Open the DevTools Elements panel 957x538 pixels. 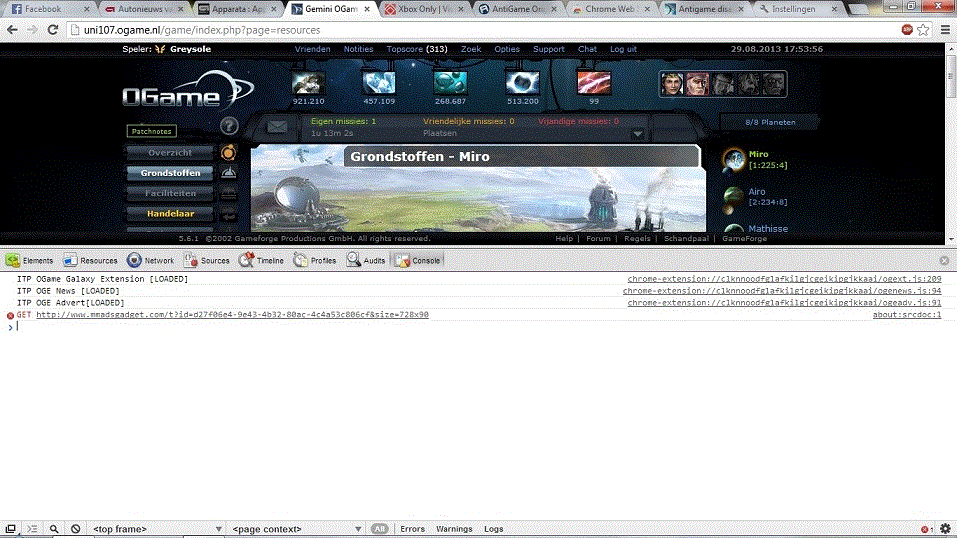coord(29,260)
